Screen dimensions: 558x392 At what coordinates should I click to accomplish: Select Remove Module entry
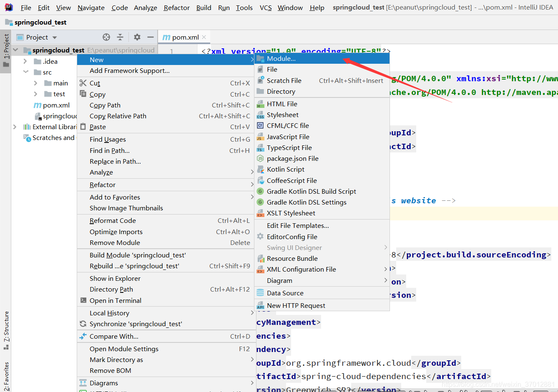pyautogui.click(x=166, y=242)
